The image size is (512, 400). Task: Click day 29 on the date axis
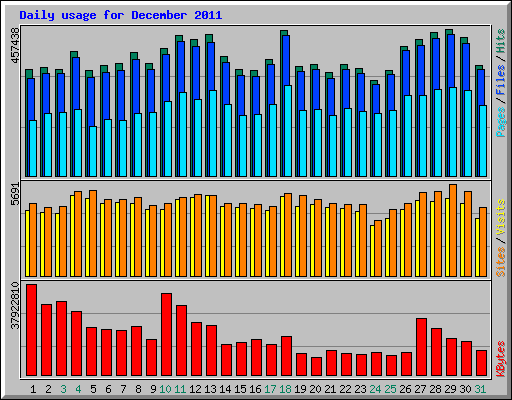click(450, 389)
